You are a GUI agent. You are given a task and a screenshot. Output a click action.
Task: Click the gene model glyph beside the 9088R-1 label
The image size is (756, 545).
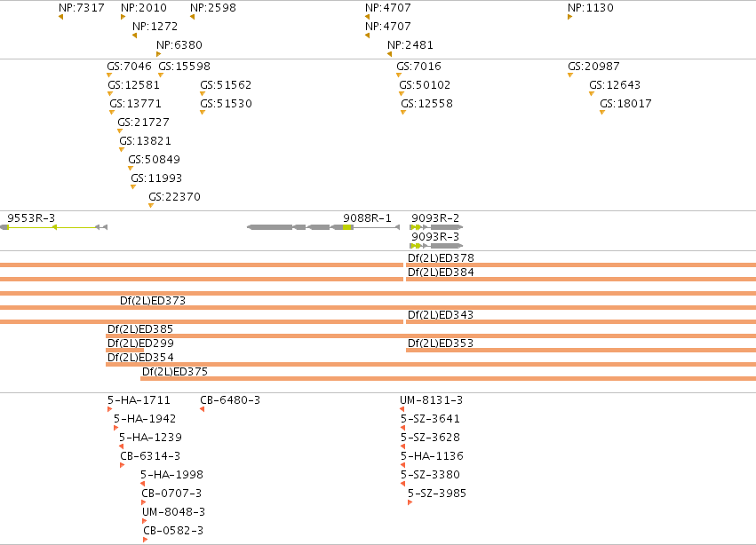point(323,227)
